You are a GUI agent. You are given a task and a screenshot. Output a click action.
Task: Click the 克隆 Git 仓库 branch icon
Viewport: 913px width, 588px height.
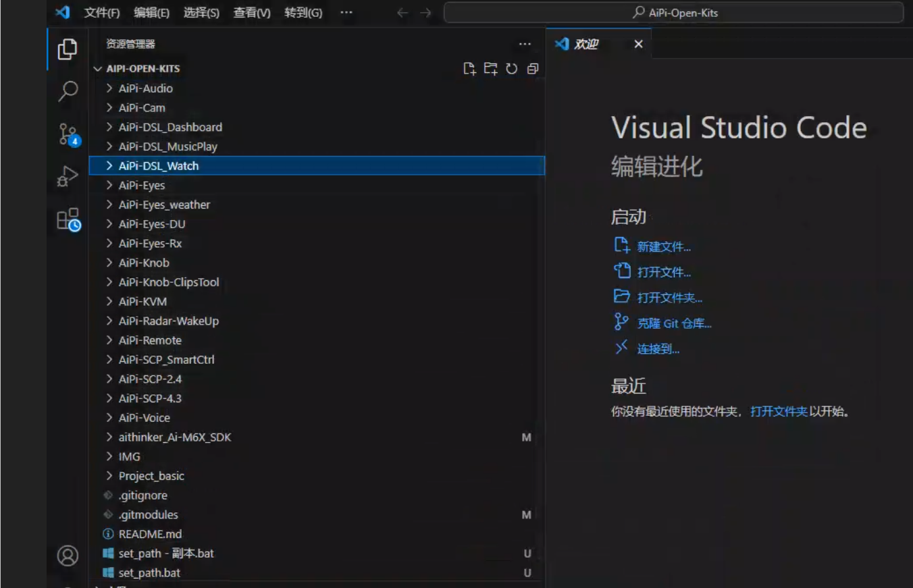point(621,322)
